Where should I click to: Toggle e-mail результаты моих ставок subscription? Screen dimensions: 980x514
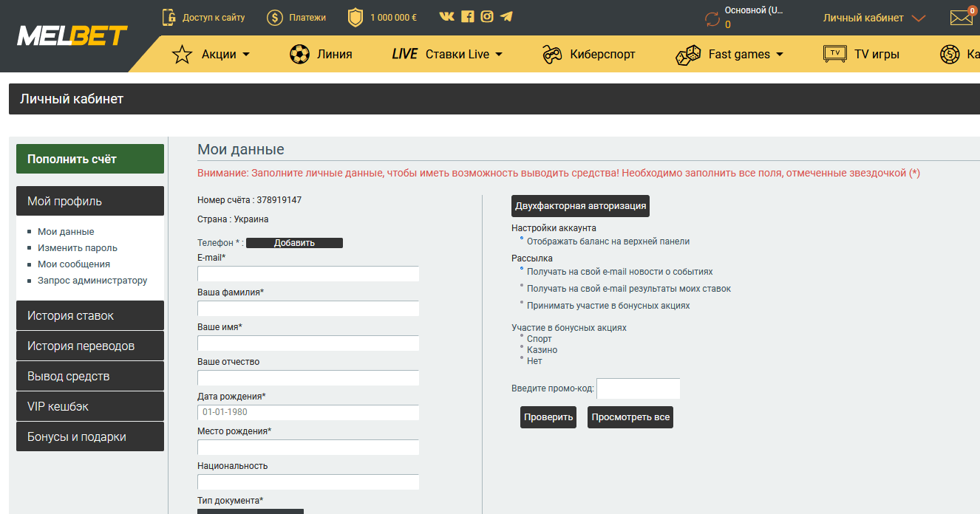click(x=522, y=286)
